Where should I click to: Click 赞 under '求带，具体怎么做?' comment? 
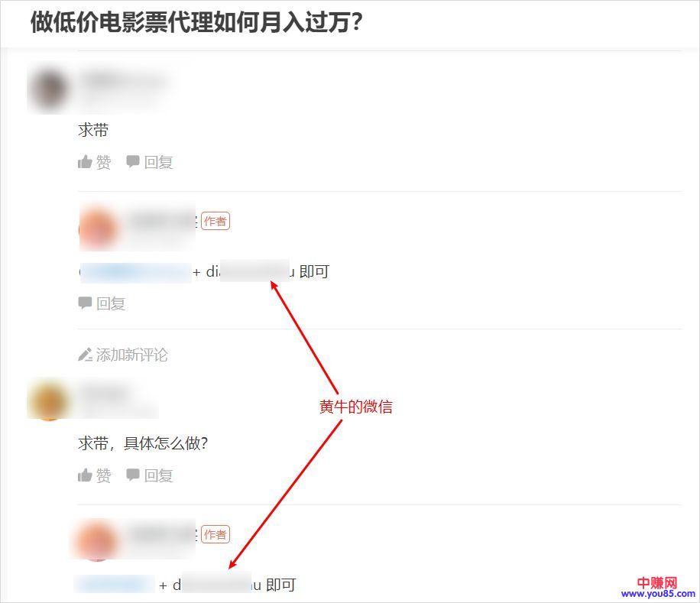click(103, 475)
